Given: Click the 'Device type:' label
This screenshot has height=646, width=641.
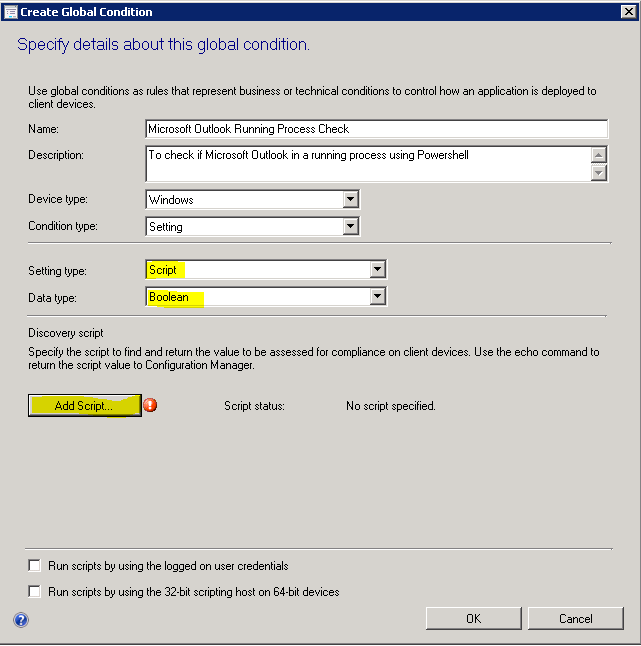Looking at the screenshot, I should (x=58, y=199).
